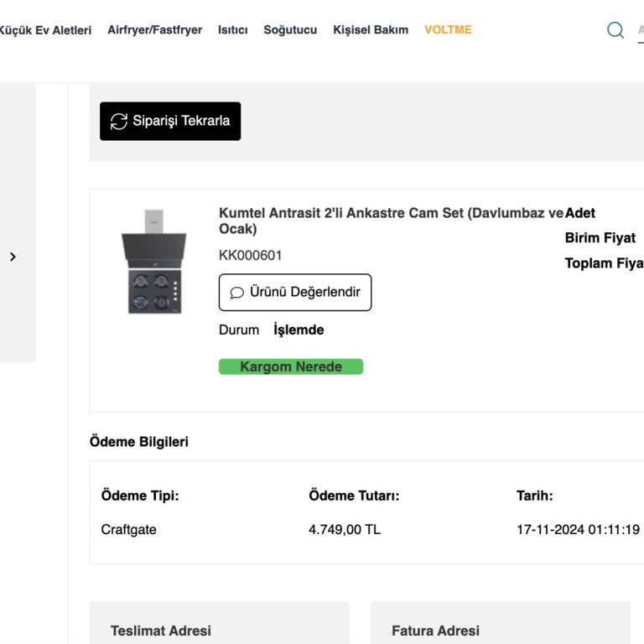
Task: Click the Teslimat Adresi card heading
Action: click(x=161, y=631)
